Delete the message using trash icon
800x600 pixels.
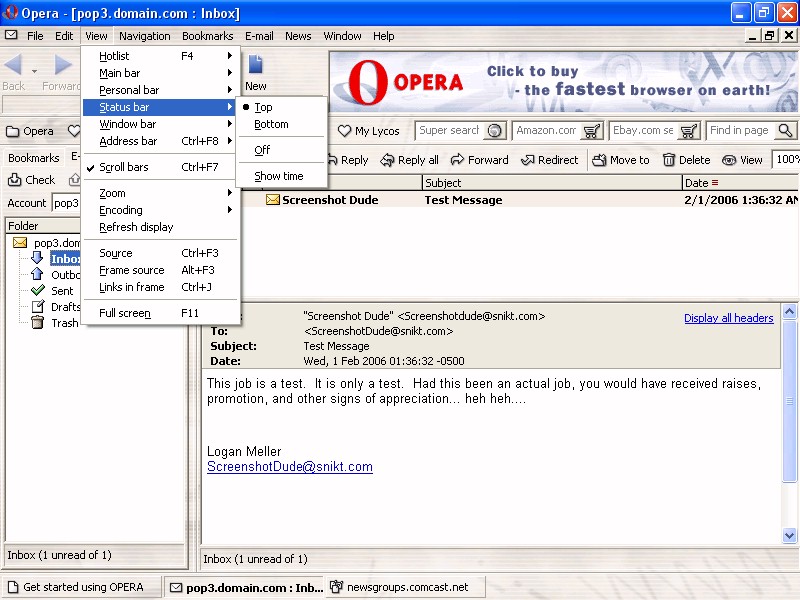coord(669,160)
